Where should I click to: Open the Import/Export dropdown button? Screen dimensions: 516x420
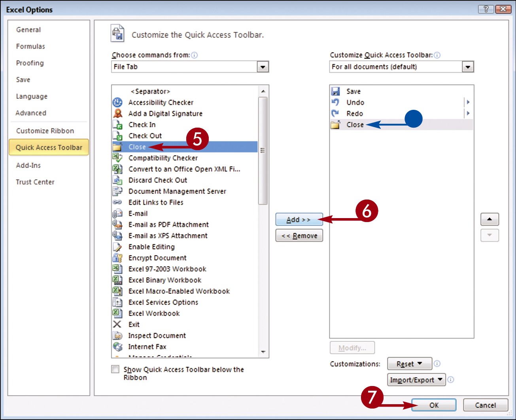[x=416, y=380]
